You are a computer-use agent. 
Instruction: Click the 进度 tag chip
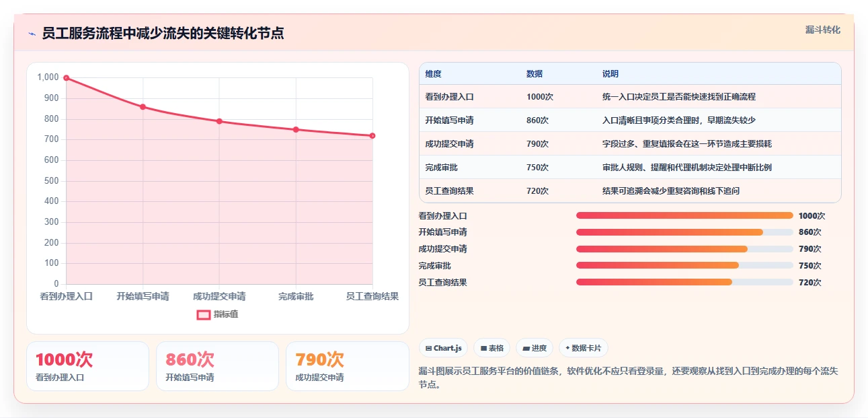(x=535, y=348)
